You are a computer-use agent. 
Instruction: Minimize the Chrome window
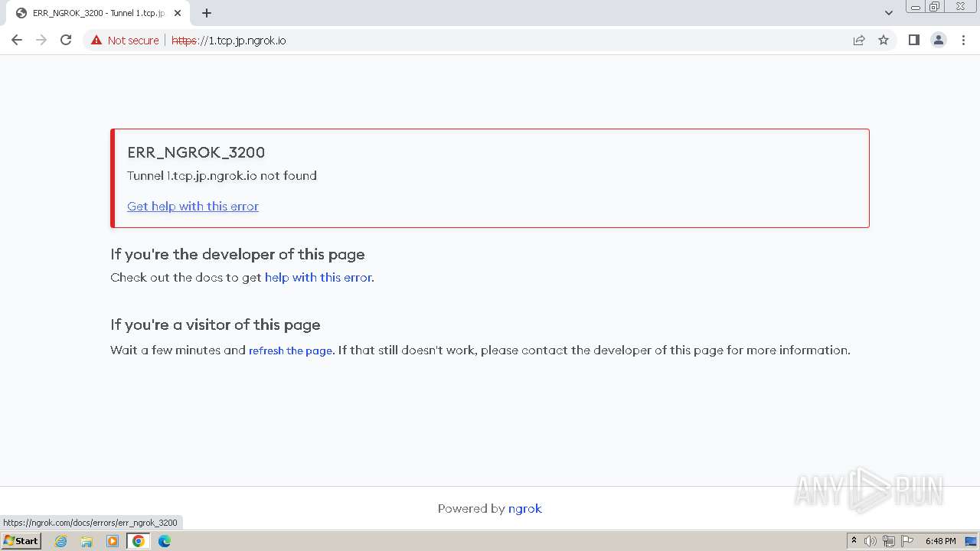(916, 7)
